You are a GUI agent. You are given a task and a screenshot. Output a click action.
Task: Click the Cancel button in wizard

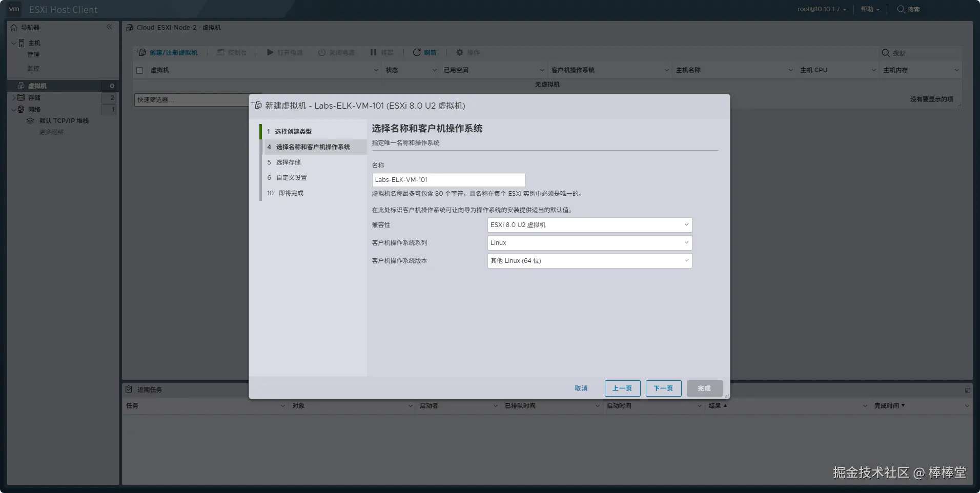[x=581, y=388]
